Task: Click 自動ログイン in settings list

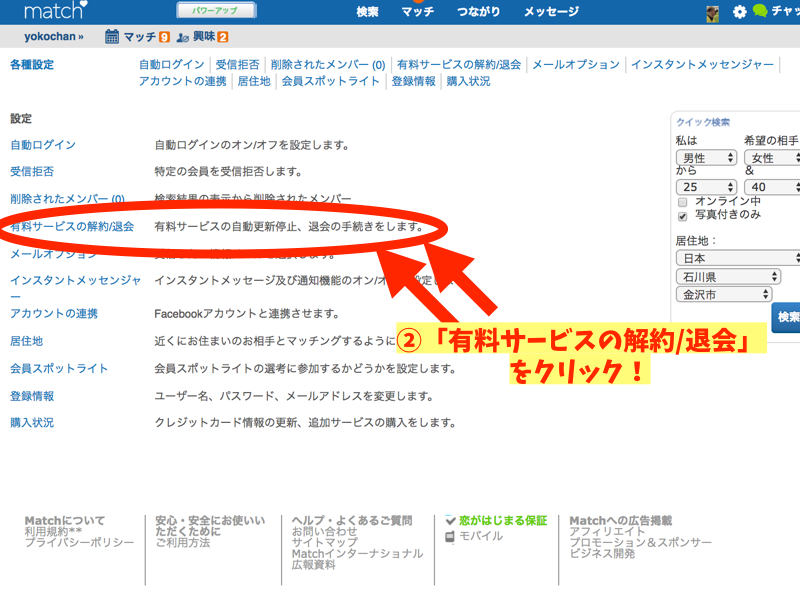Action: point(43,145)
